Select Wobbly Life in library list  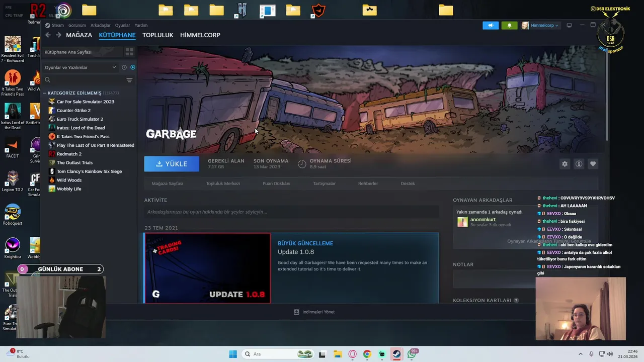click(69, 189)
